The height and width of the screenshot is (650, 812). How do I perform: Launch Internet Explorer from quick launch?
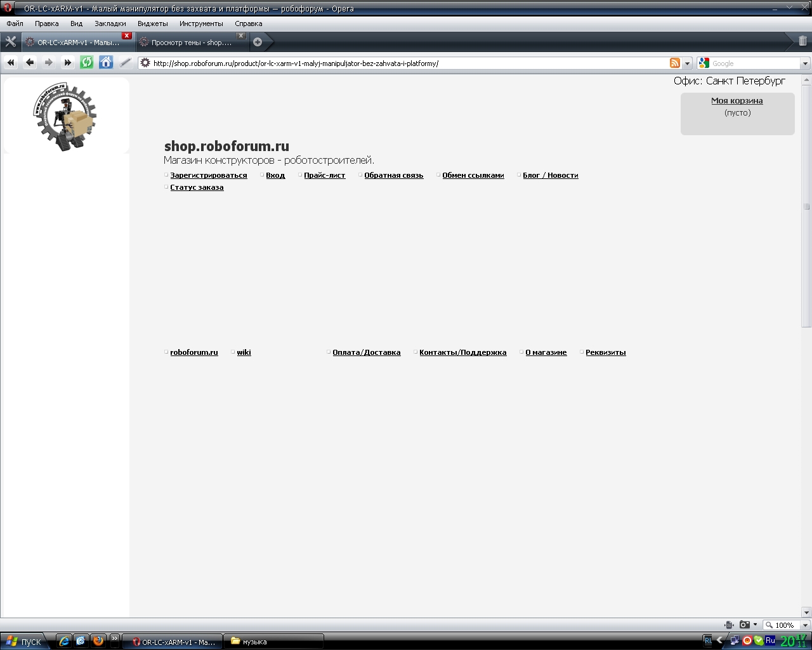64,641
